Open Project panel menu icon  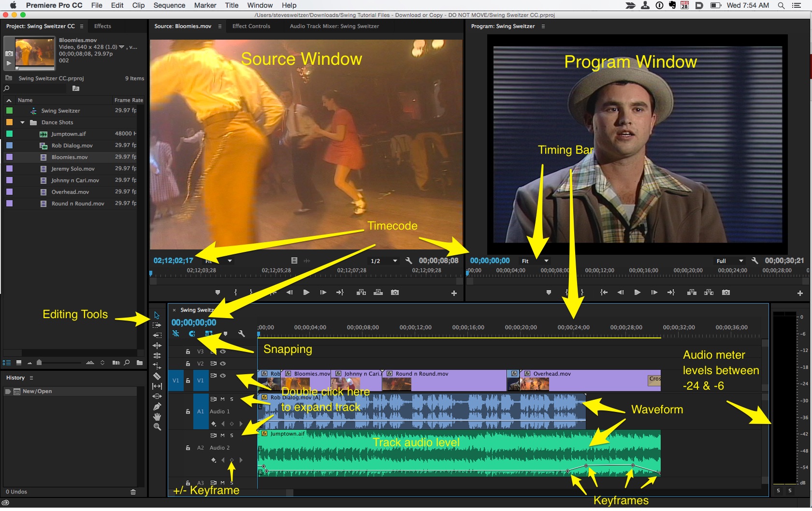(82, 27)
